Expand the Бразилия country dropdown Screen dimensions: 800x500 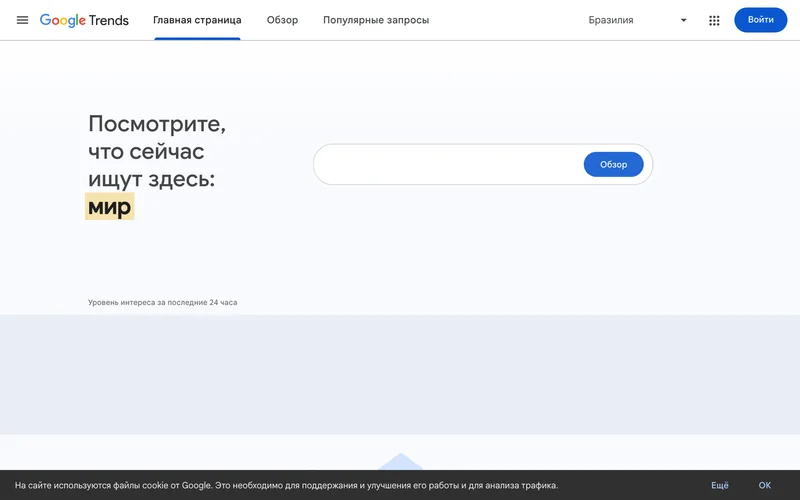pyautogui.click(x=683, y=20)
